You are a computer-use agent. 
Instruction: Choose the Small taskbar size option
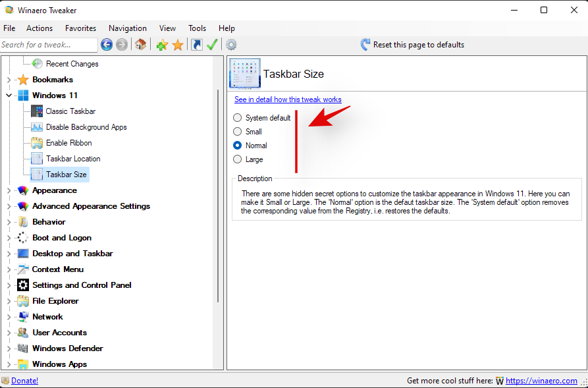238,132
